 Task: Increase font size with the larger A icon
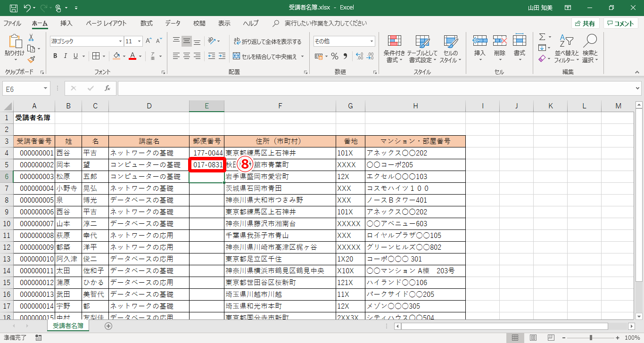(x=149, y=41)
